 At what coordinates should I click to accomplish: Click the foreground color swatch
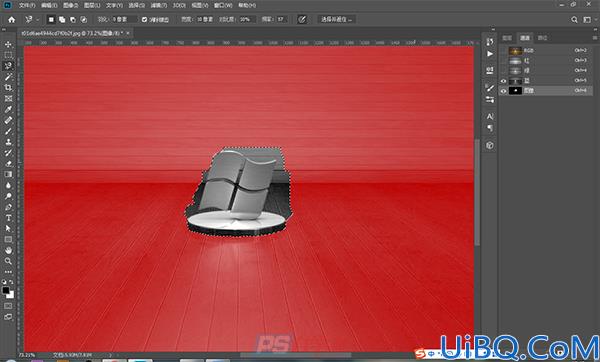pyautogui.click(x=6, y=290)
